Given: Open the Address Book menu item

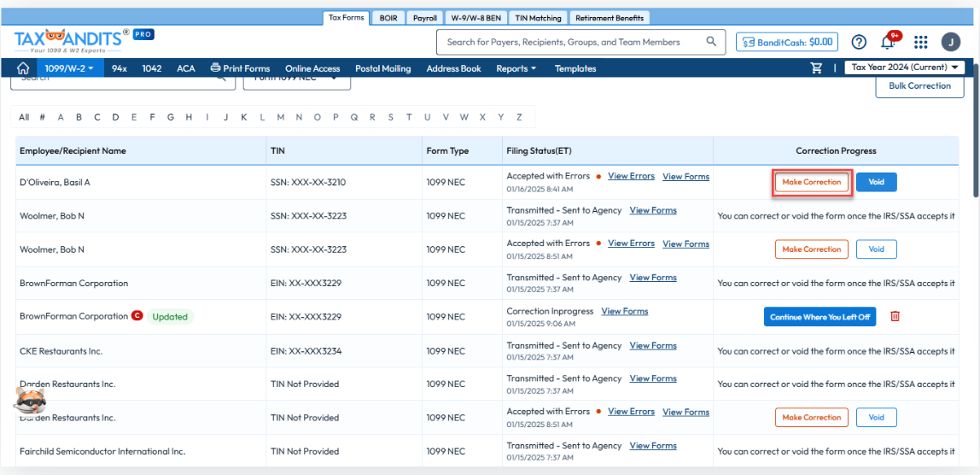Looking at the screenshot, I should tap(453, 68).
